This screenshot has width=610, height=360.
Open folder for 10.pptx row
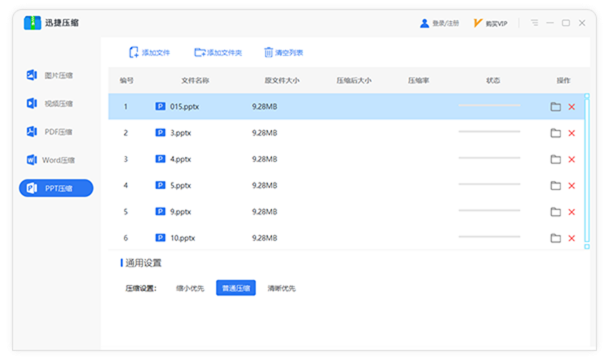click(556, 238)
